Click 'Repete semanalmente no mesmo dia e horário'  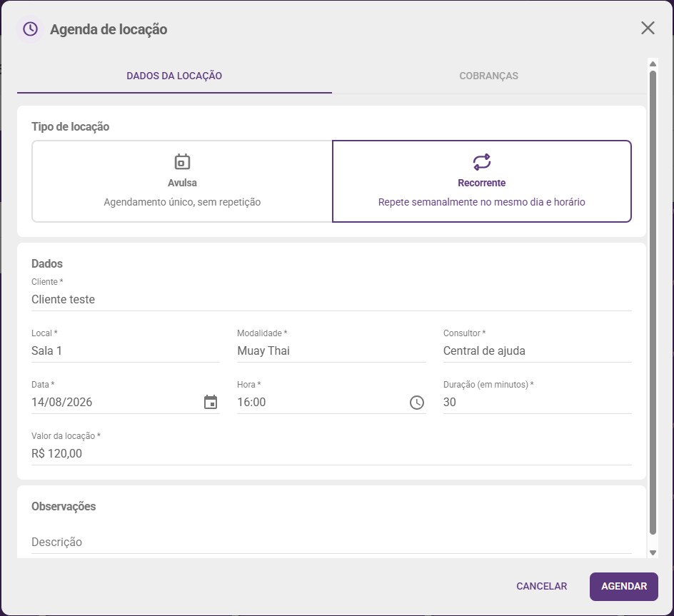point(481,202)
